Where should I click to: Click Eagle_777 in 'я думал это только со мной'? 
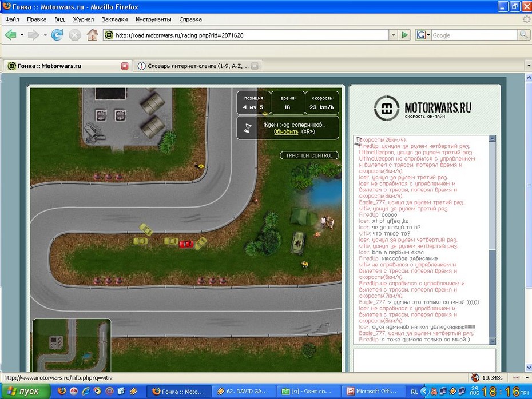[x=372, y=302]
